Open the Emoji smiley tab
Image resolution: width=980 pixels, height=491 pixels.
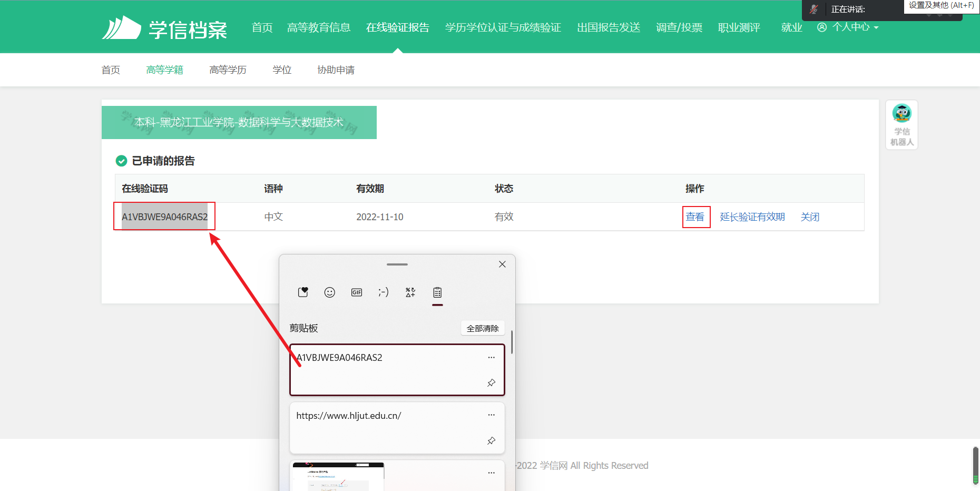pos(330,292)
